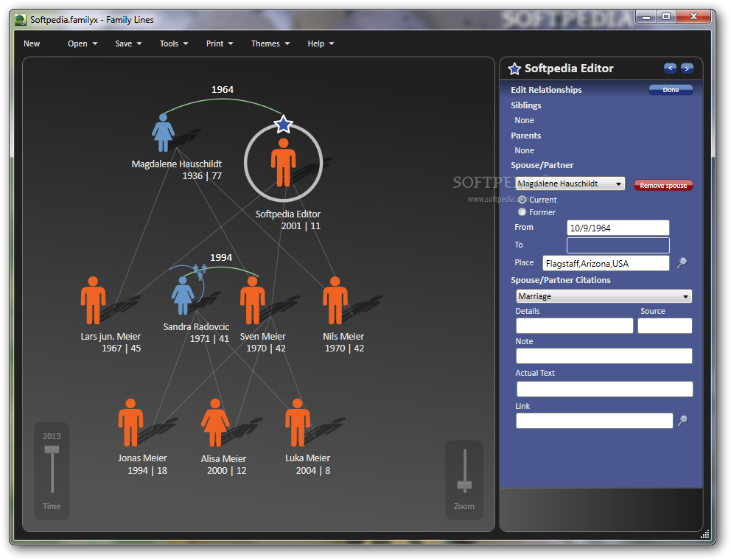This screenshot has width=731, height=560.
Task: Open the Help menu
Action: pyautogui.click(x=315, y=43)
